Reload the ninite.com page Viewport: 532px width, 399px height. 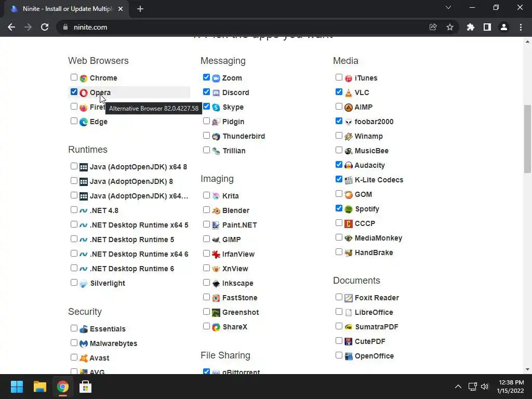click(x=45, y=27)
